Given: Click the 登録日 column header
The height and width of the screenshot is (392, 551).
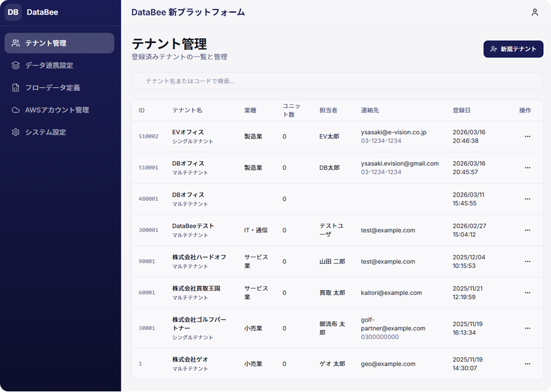Looking at the screenshot, I should pyautogui.click(x=461, y=110).
